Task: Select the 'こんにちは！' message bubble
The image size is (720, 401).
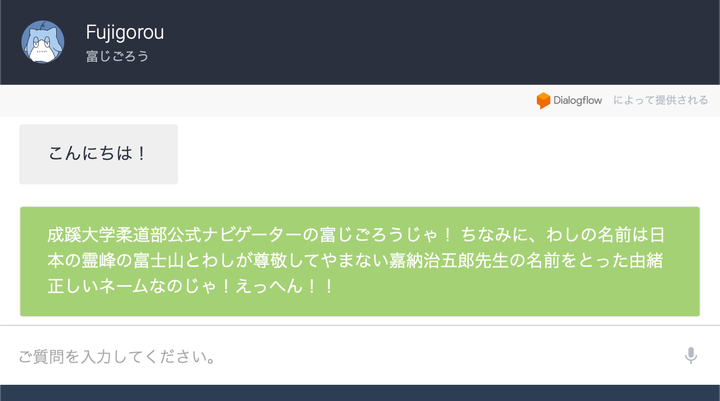Action: tap(98, 154)
